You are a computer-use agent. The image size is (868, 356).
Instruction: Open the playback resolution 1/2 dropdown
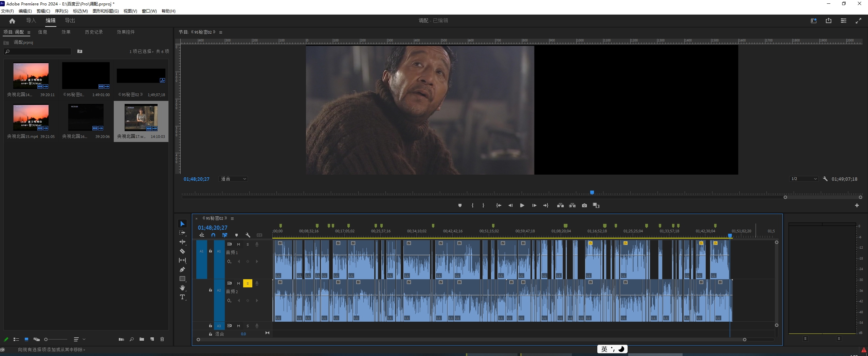pos(803,179)
